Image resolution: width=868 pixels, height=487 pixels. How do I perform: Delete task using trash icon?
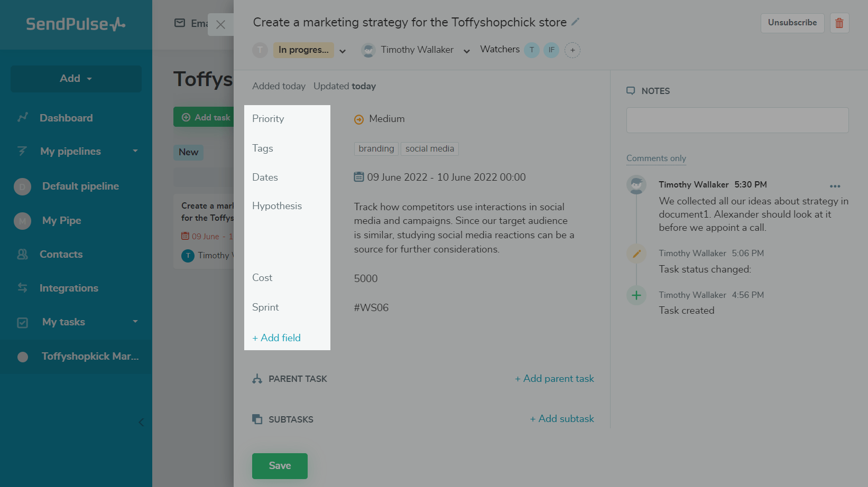pyautogui.click(x=839, y=23)
